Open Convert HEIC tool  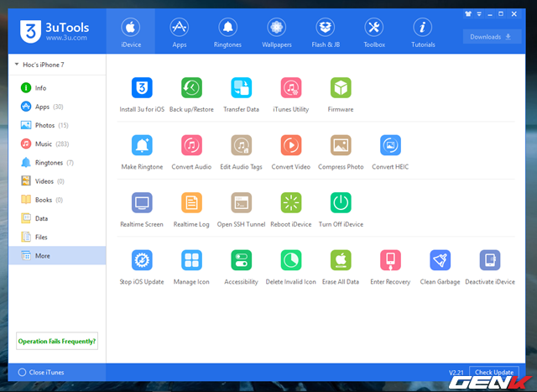[390, 145]
